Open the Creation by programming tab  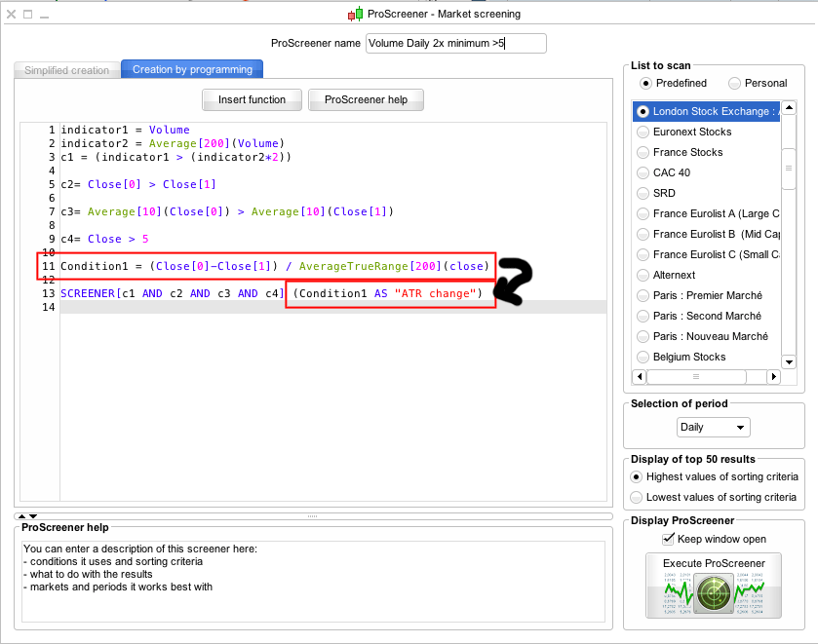tap(192, 70)
